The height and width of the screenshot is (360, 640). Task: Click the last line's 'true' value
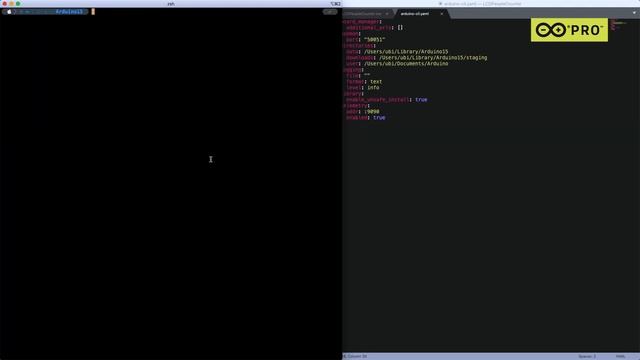click(379, 118)
